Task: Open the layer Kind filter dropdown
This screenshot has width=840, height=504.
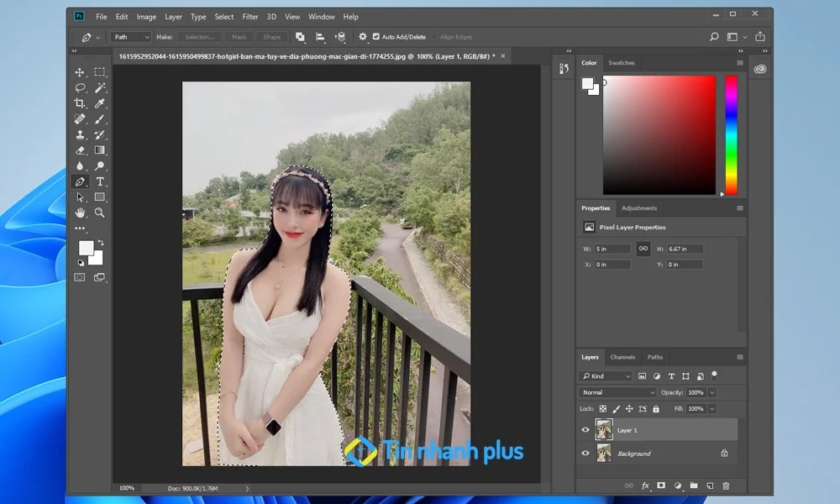Action: pyautogui.click(x=606, y=376)
